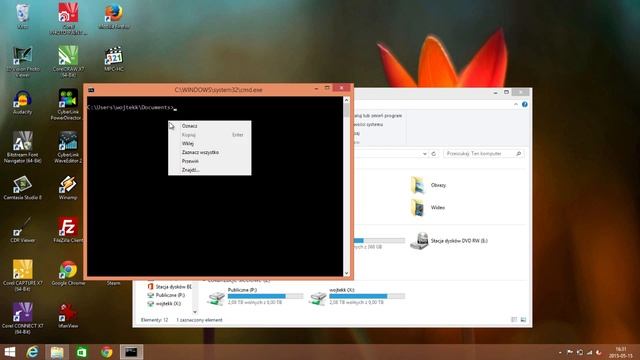This screenshot has width=640, height=360.
Task: Open the Obrazy folder in Explorer
Action: pos(429,185)
